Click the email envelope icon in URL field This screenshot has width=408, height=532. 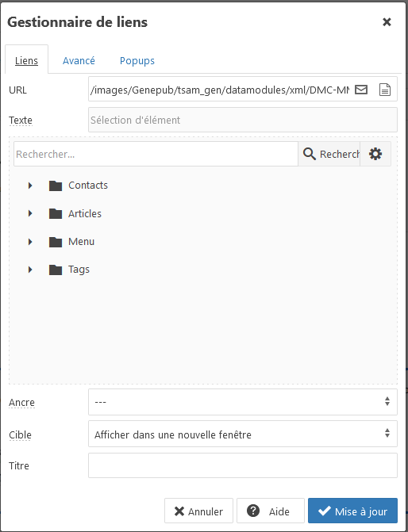(361, 90)
